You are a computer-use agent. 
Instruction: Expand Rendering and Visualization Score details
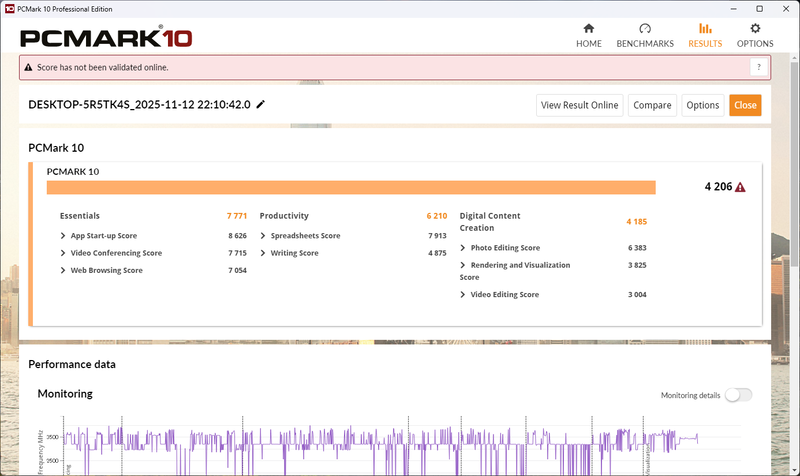[x=463, y=265]
